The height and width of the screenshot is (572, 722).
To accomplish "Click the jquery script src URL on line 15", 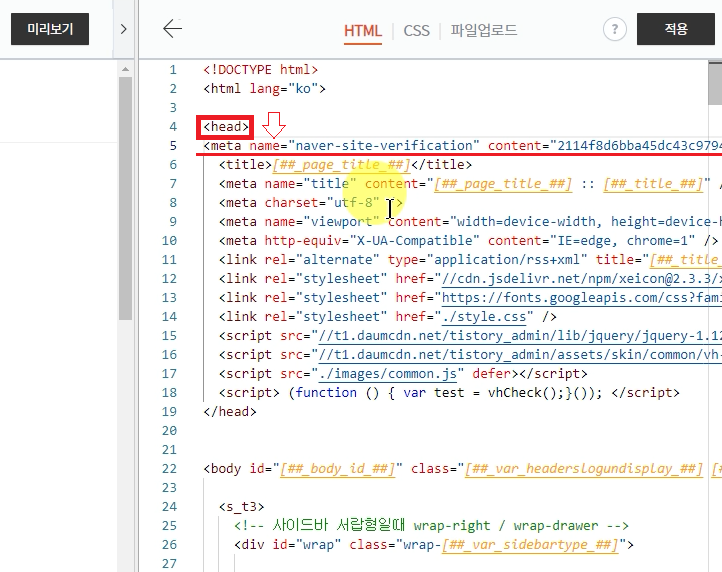I will (520, 335).
